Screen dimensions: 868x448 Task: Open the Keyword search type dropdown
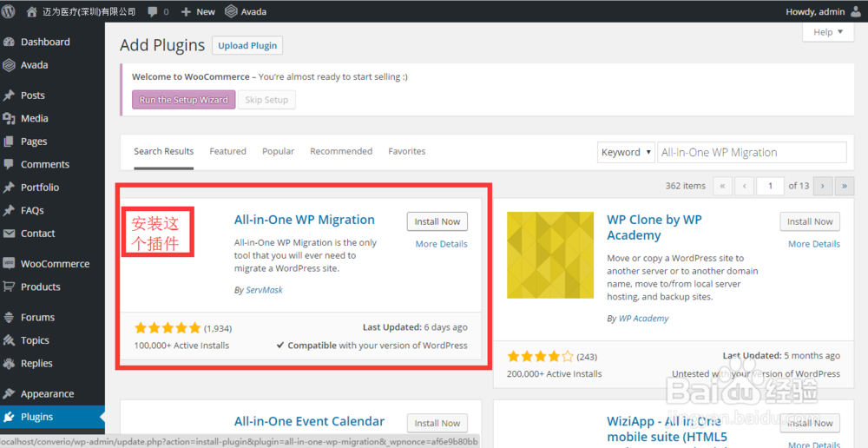coord(626,153)
